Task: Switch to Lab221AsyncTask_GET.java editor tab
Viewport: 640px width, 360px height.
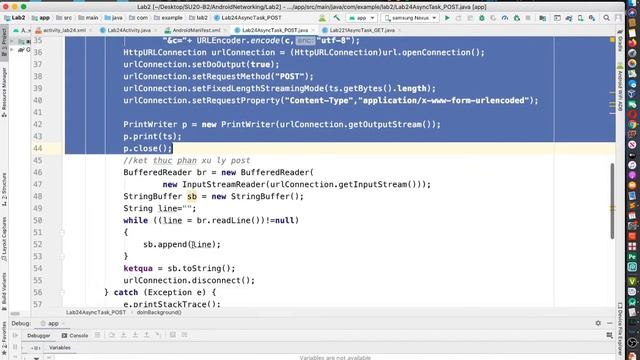Action: [x=361, y=30]
